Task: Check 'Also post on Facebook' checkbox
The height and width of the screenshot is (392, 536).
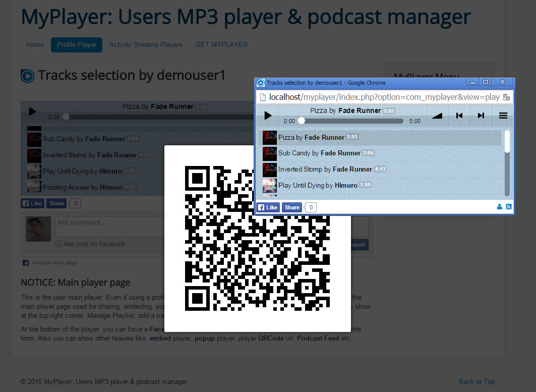Action: (58, 244)
